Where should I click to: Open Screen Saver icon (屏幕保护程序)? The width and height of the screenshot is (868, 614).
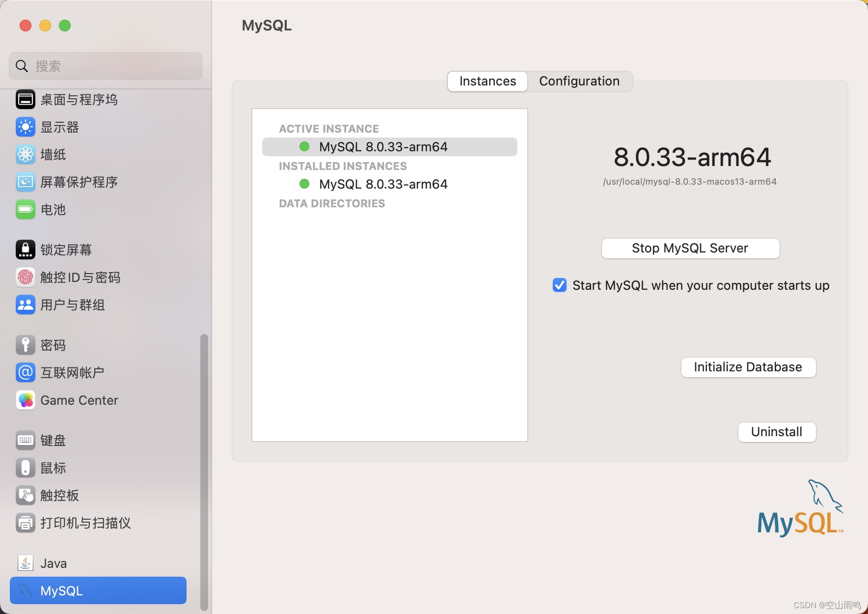[26, 182]
